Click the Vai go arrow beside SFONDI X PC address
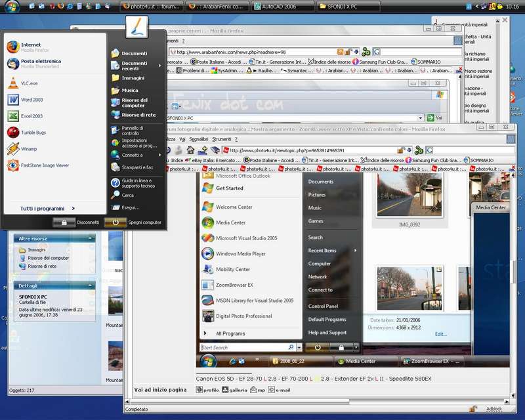The image size is (525, 420). tap(434, 117)
